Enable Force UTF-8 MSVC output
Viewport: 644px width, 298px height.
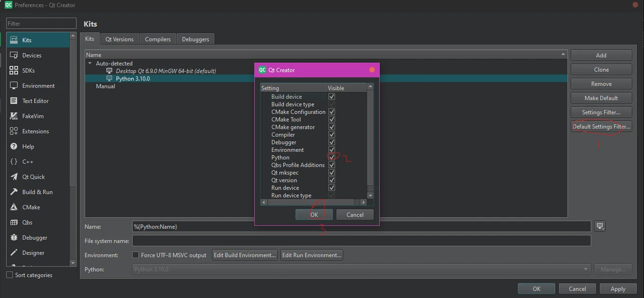point(135,255)
